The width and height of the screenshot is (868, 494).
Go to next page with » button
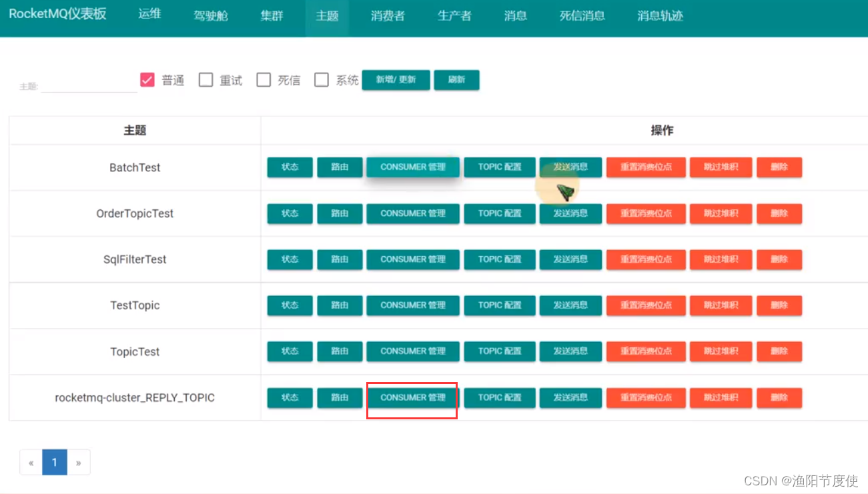click(x=78, y=462)
